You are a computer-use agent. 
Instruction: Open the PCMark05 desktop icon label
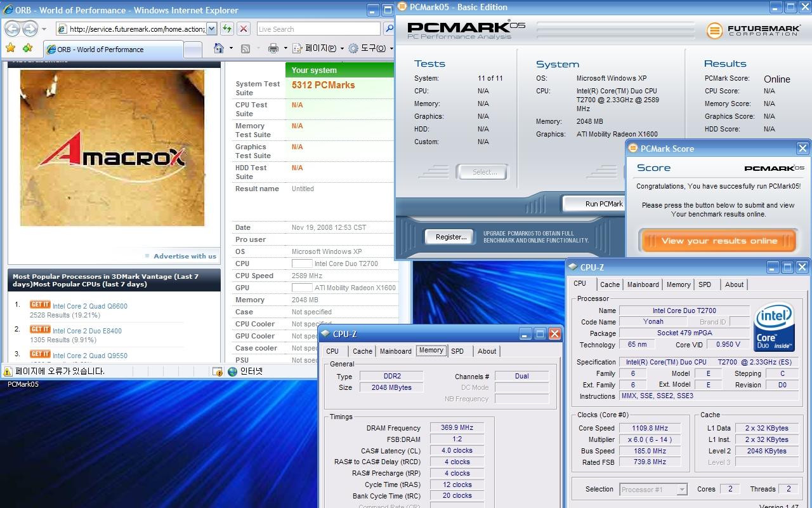coord(23,384)
